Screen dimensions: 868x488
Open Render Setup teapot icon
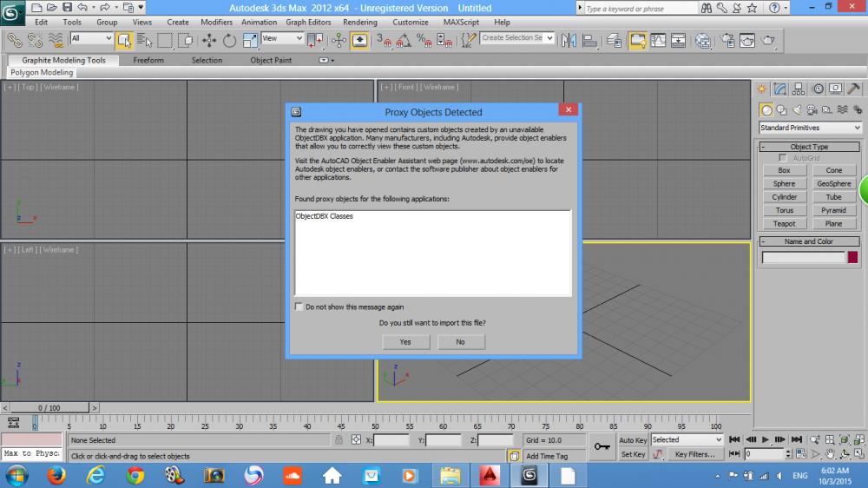point(726,40)
